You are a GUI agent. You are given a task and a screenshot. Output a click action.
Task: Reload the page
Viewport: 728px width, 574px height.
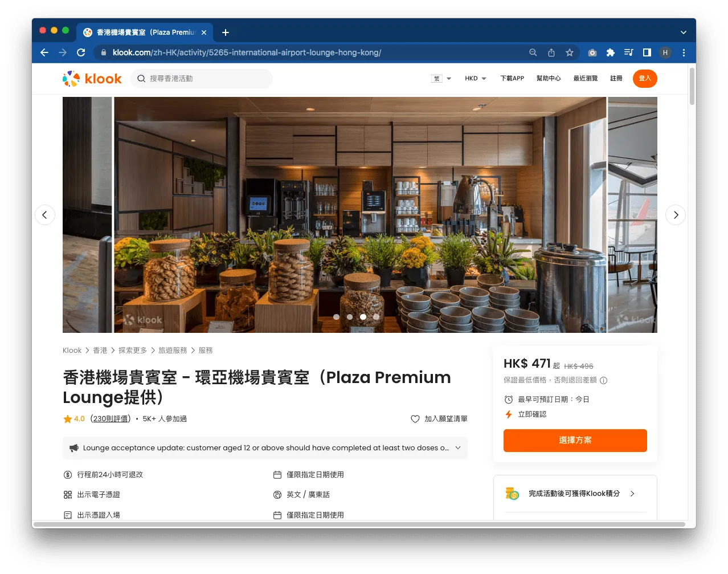point(81,52)
